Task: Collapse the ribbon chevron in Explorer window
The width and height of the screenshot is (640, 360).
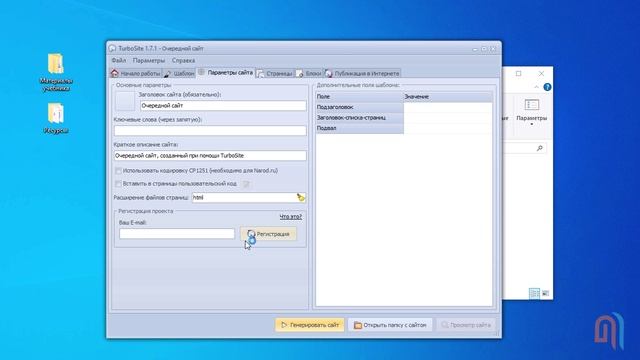Action: coord(536,87)
